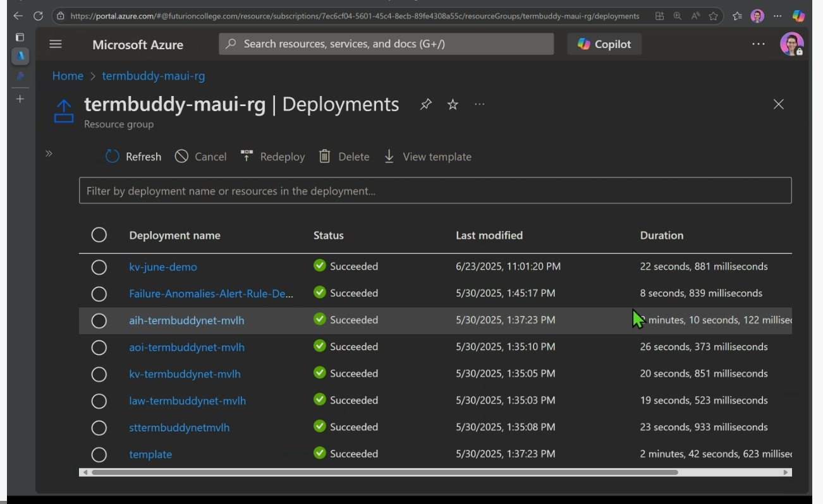This screenshot has height=504, width=823.
Task: Pin the Deployments blade
Action: (x=426, y=105)
